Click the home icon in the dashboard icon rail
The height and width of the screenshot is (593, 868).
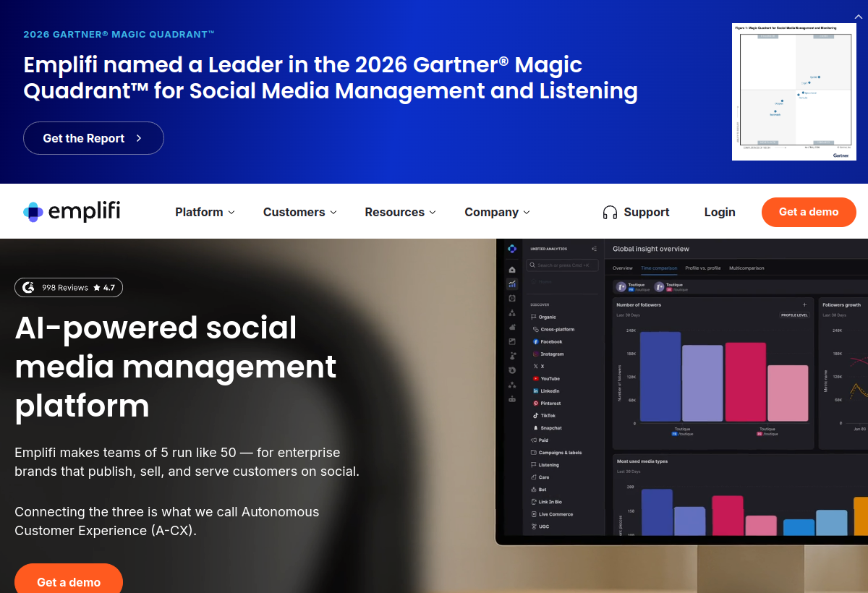click(x=512, y=270)
